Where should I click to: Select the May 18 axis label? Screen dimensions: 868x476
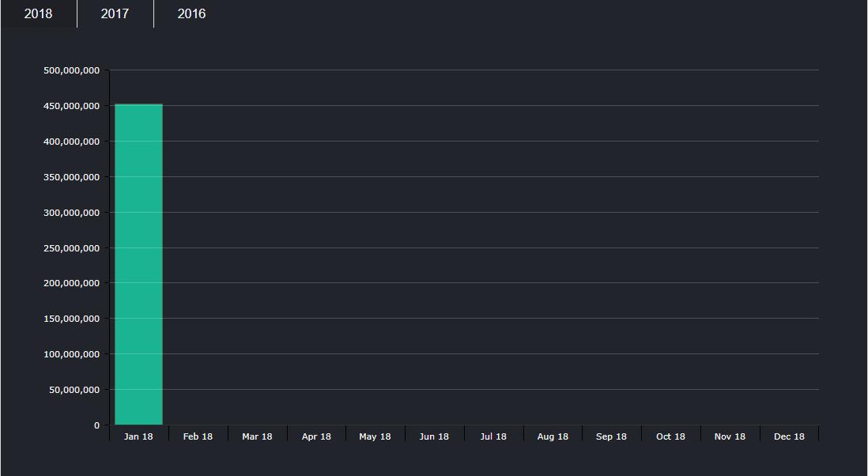click(x=375, y=436)
